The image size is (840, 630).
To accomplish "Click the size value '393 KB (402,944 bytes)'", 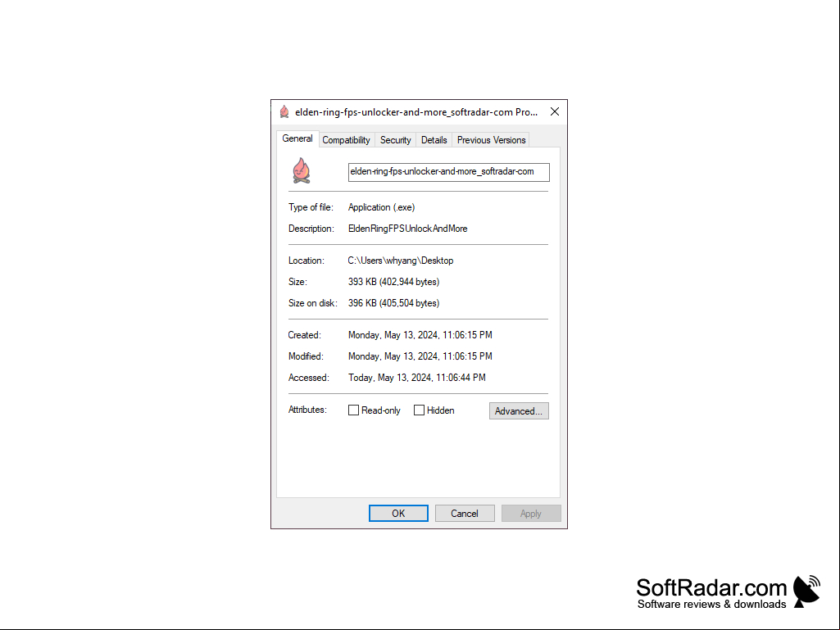I will 393,282.
